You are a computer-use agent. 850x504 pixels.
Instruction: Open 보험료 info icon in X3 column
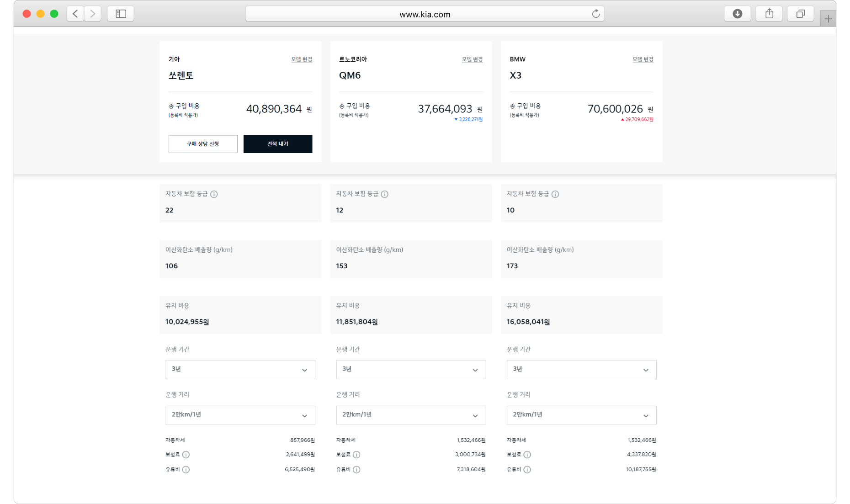pyautogui.click(x=527, y=455)
